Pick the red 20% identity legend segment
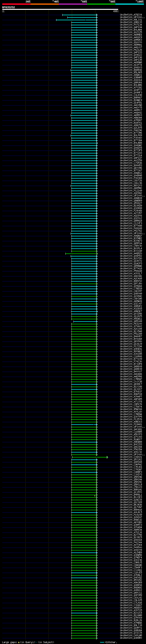This screenshot has height=644, width=146. [x=16, y=4]
